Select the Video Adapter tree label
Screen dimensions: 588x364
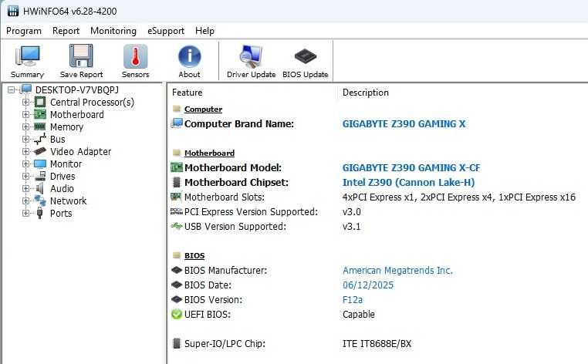click(x=80, y=151)
